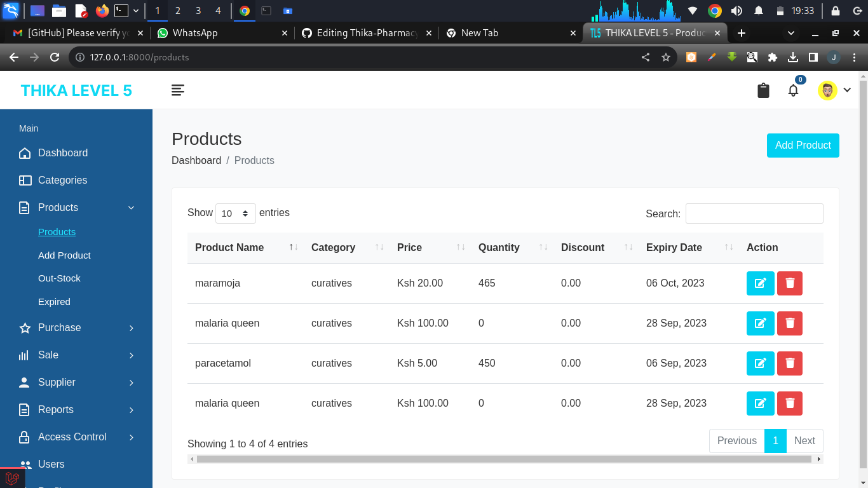Open the notifications bell

(793, 90)
